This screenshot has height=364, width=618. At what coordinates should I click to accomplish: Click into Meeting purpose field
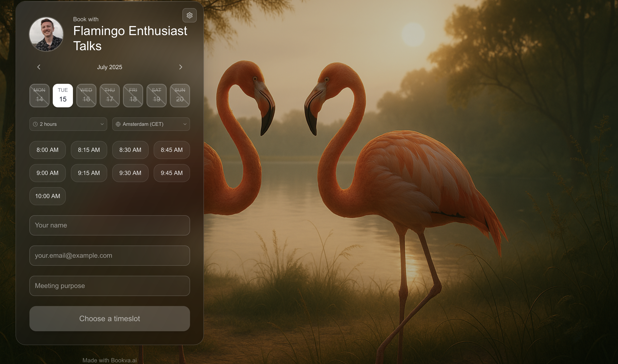pos(110,286)
